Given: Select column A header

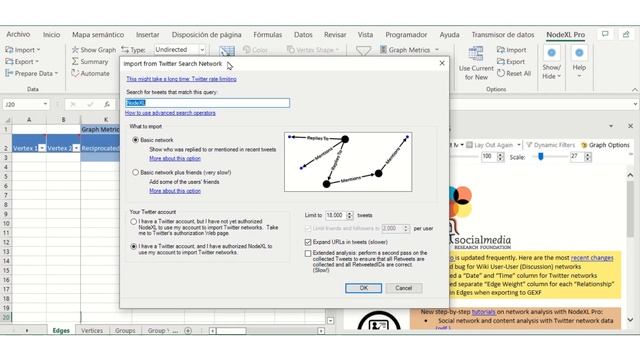Looking at the screenshot, I should coord(29,120).
